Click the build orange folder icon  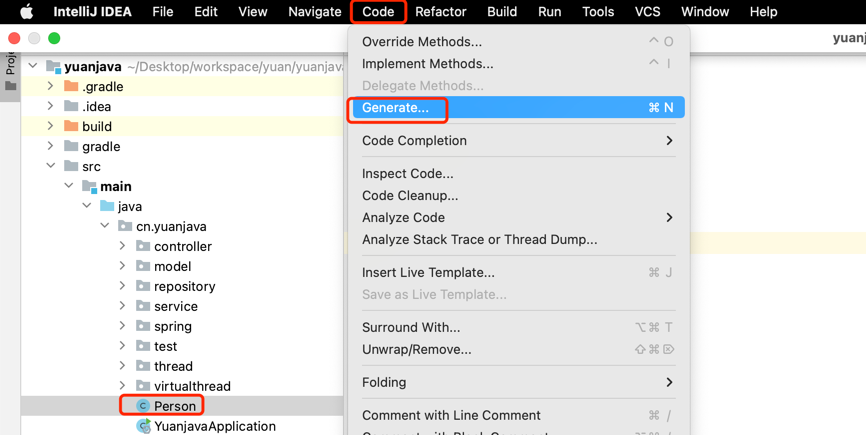tap(71, 126)
